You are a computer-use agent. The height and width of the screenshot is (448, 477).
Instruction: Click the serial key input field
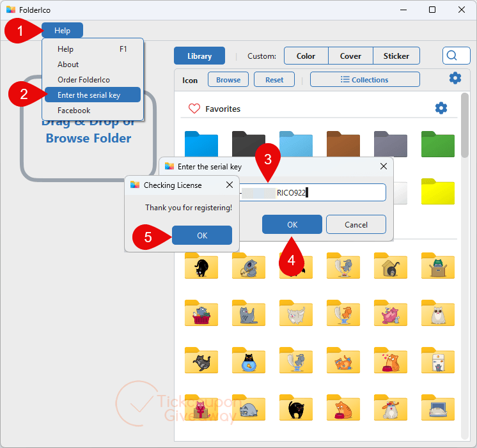pyautogui.click(x=313, y=192)
